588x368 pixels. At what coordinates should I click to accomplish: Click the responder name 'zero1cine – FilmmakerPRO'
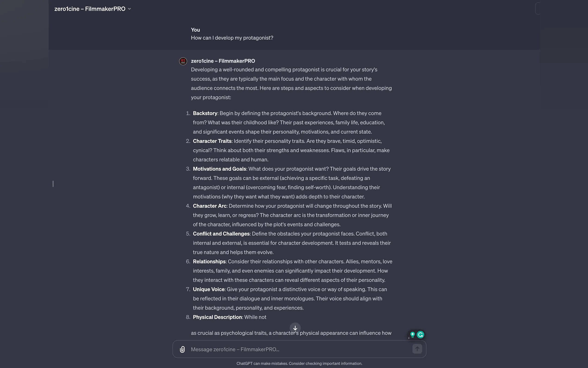tap(223, 61)
